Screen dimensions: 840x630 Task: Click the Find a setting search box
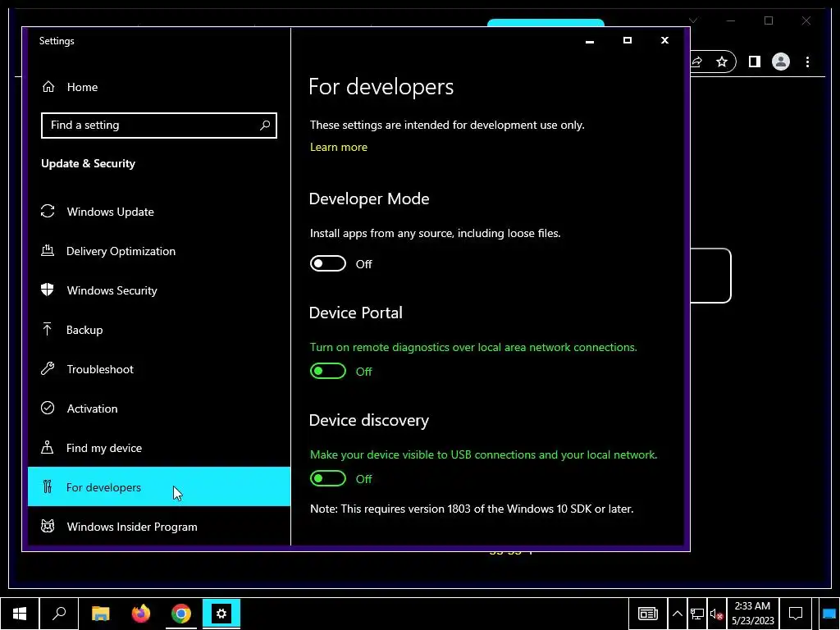coord(159,126)
